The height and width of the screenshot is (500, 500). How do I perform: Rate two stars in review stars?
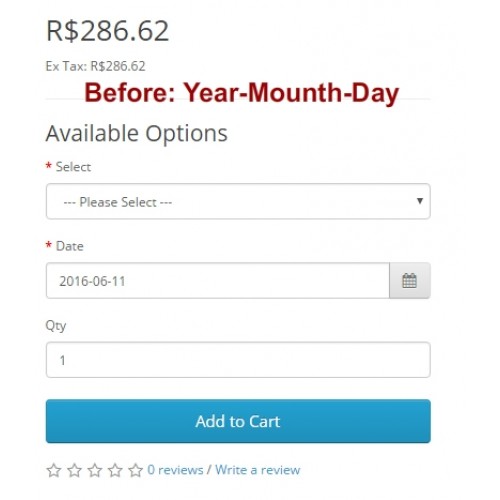tap(74, 470)
